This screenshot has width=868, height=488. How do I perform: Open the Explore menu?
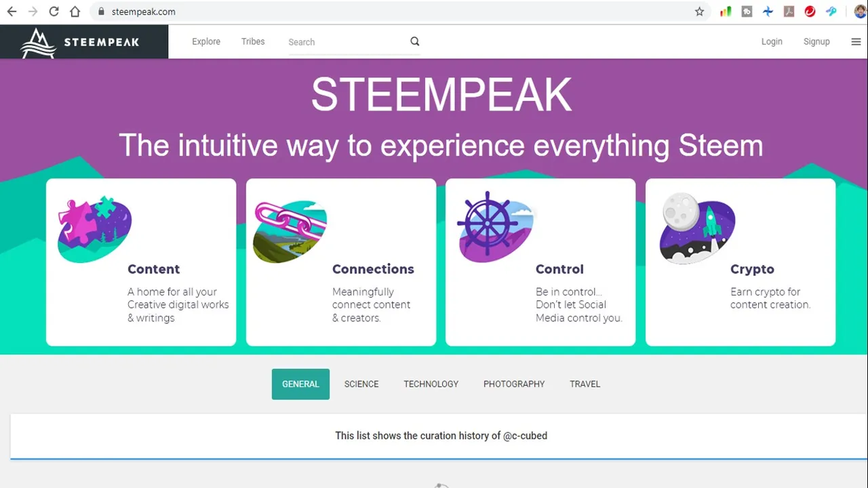coord(206,41)
